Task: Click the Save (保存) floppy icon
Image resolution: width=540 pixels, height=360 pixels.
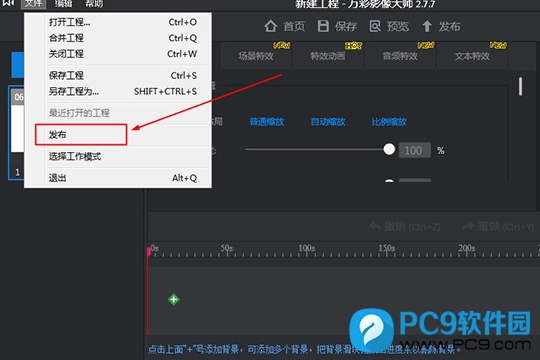Action: 323,26
